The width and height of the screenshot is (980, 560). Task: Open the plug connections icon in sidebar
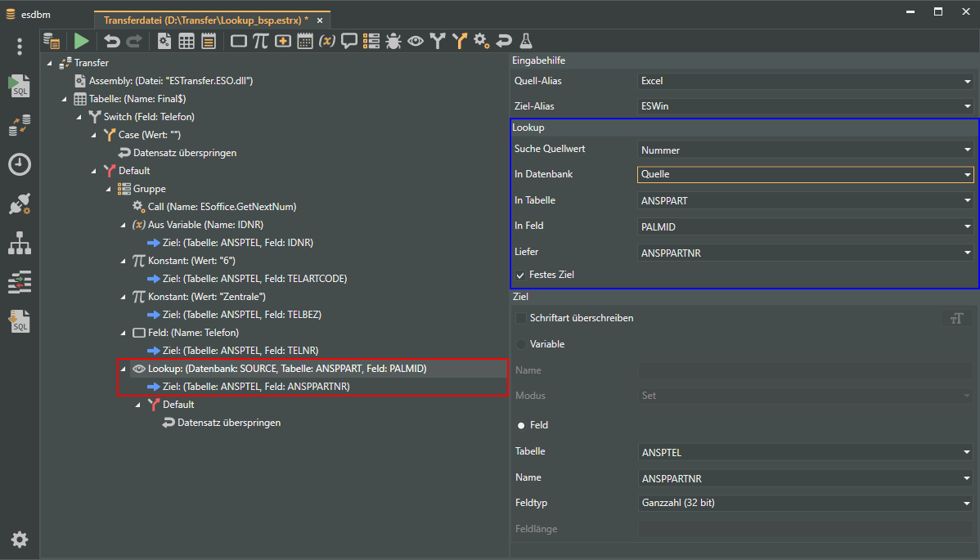[20, 204]
